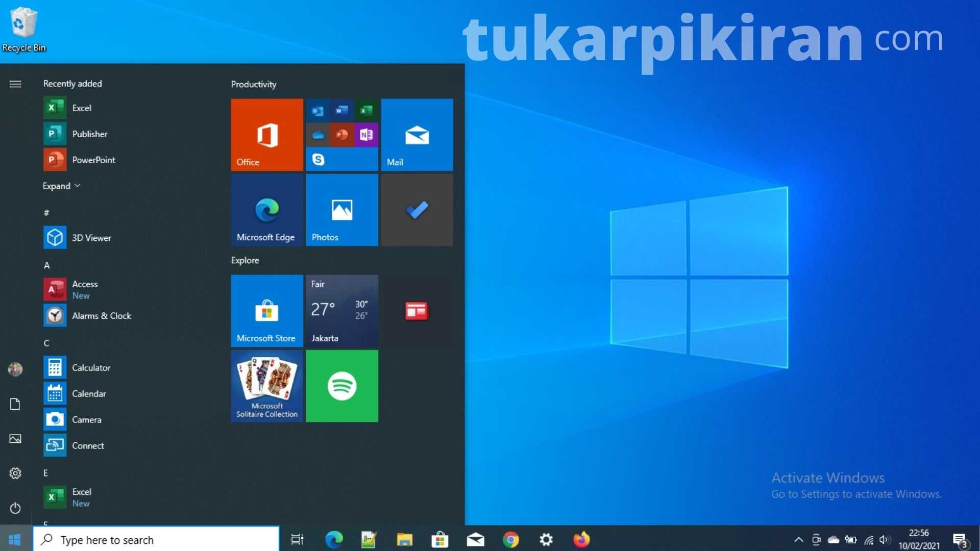Open Skype from the Office apps tile
980x551 pixels.
click(318, 159)
